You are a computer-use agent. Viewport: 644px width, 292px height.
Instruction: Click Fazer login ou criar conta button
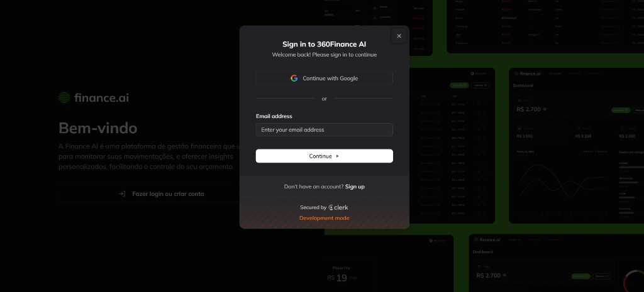162,193
